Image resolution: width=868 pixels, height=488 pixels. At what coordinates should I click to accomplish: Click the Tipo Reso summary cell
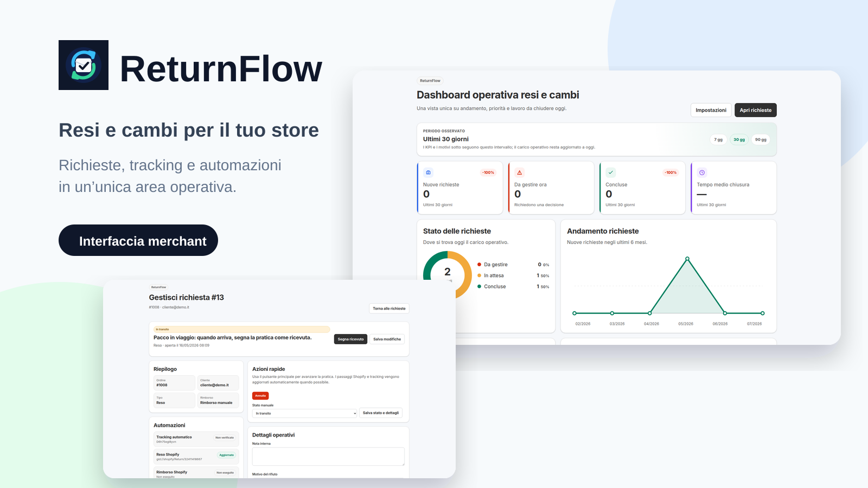(x=174, y=400)
